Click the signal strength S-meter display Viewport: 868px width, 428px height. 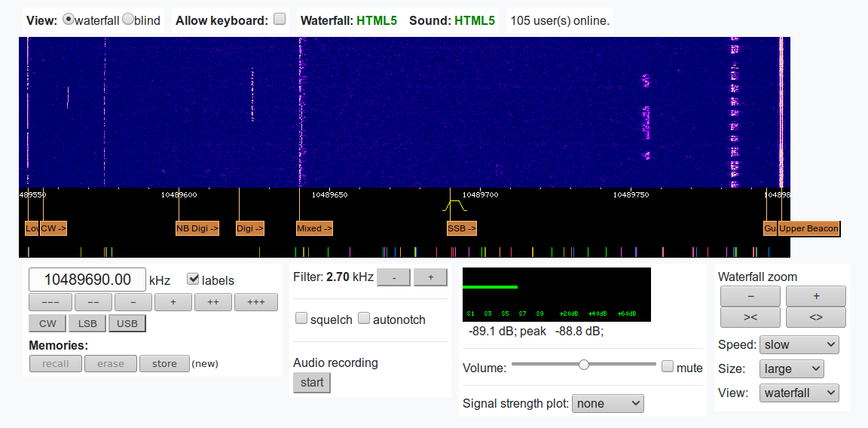tap(557, 295)
